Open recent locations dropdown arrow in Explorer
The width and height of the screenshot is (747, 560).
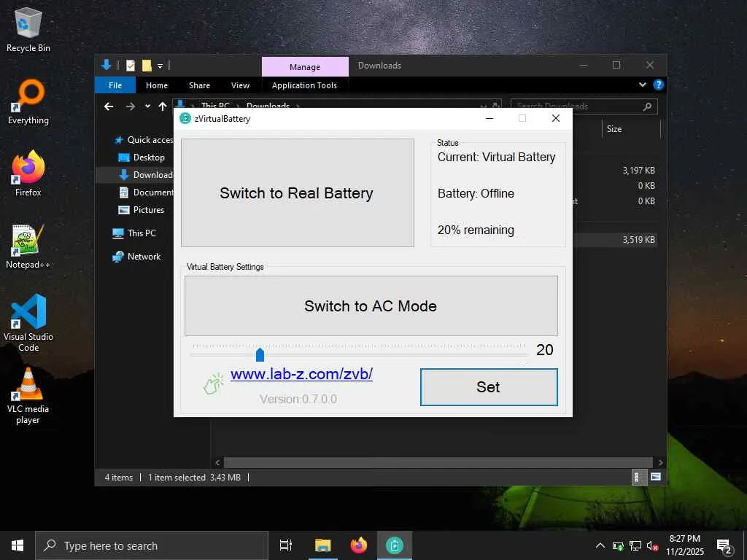click(147, 106)
